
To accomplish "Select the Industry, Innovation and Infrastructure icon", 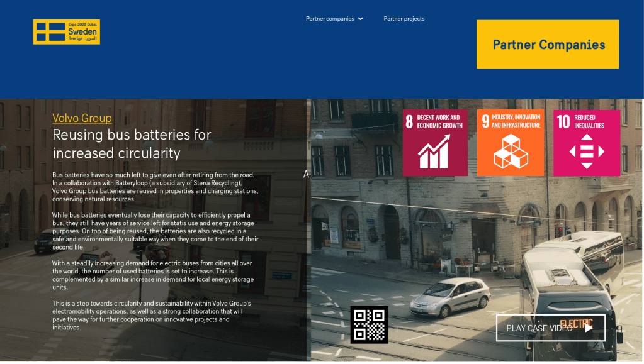I will [511, 143].
